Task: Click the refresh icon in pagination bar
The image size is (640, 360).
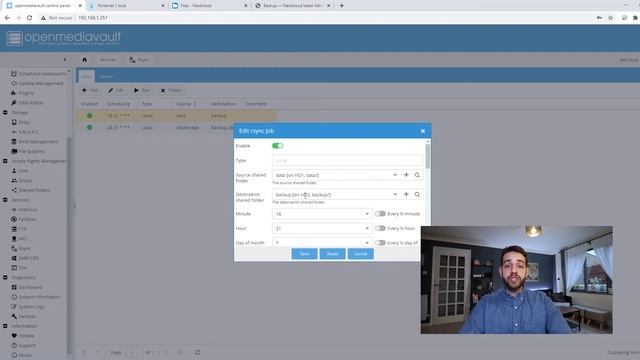Action: pos(198,352)
